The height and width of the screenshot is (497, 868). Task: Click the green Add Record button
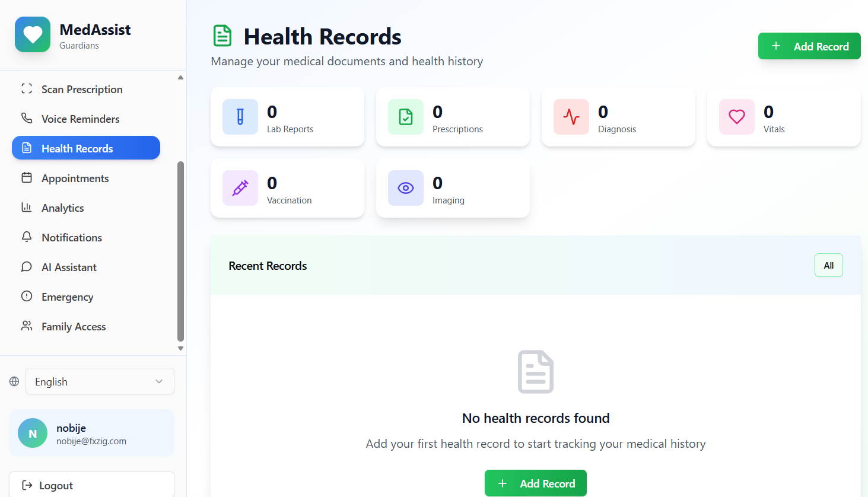(x=809, y=46)
